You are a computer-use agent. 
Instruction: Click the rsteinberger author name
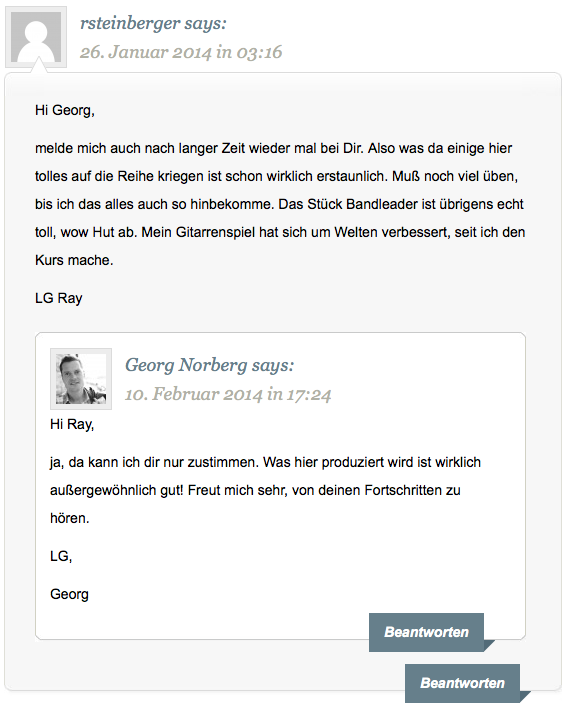tap(130, 23)
